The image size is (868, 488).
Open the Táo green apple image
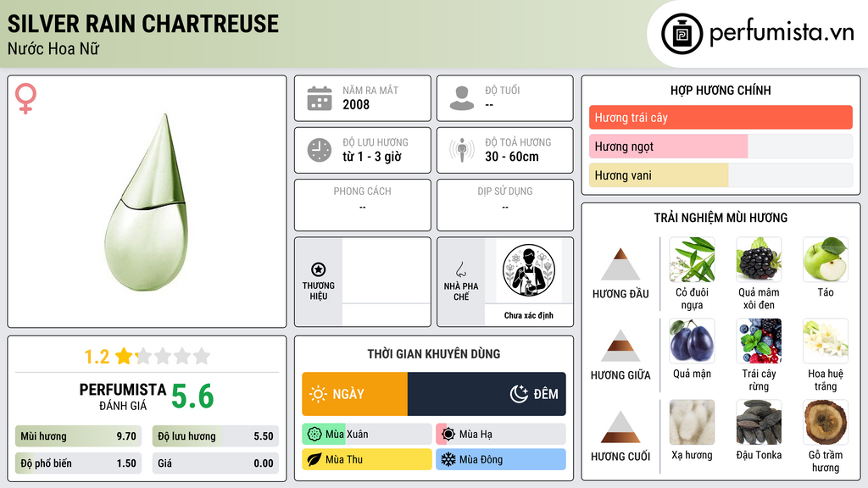[826, 259]
